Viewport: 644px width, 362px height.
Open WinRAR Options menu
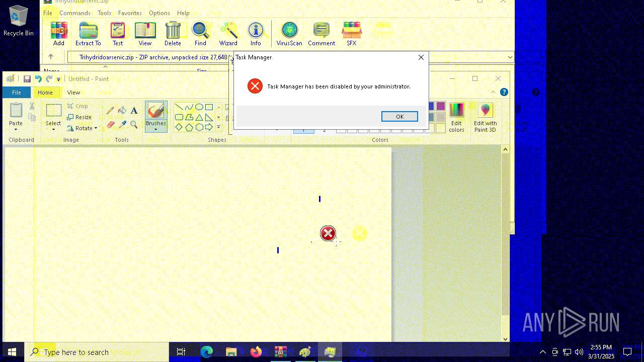[159, 13]
